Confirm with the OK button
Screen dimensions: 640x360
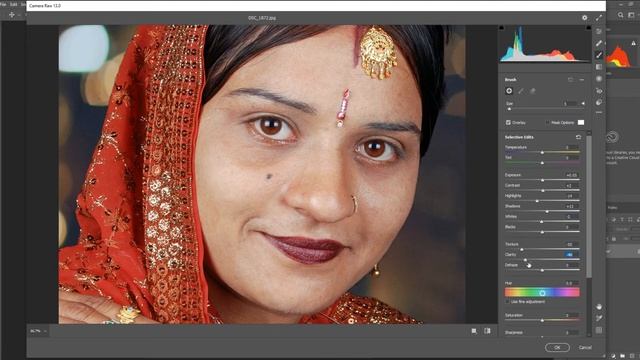(x=557, y=347)
